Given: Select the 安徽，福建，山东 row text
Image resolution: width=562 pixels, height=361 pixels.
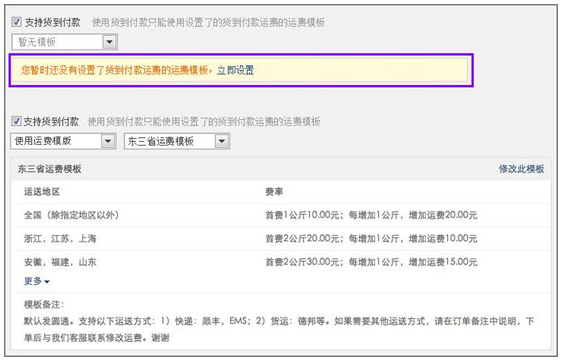Looking at the screenshot, I should click(x=60, y=262).
